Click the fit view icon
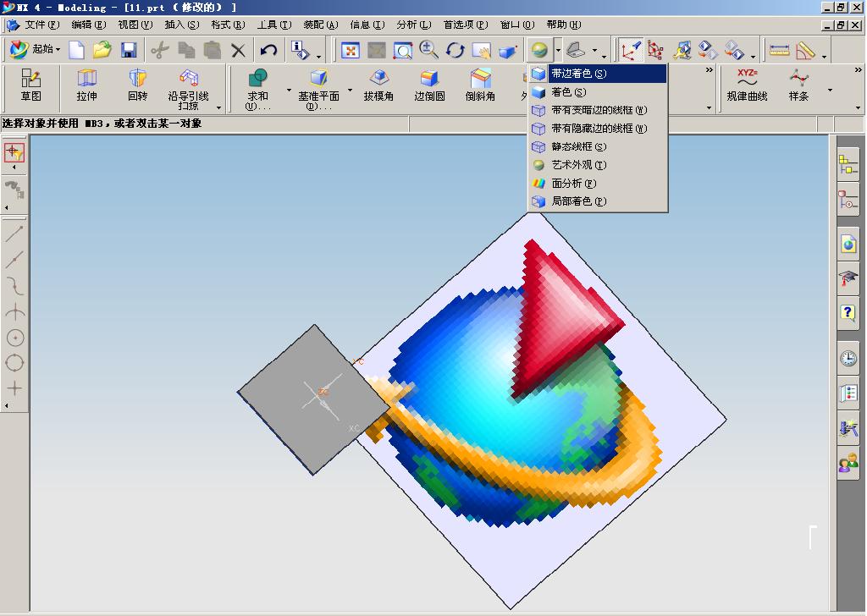Screen dimensions: 867x616 coord(350,50)
